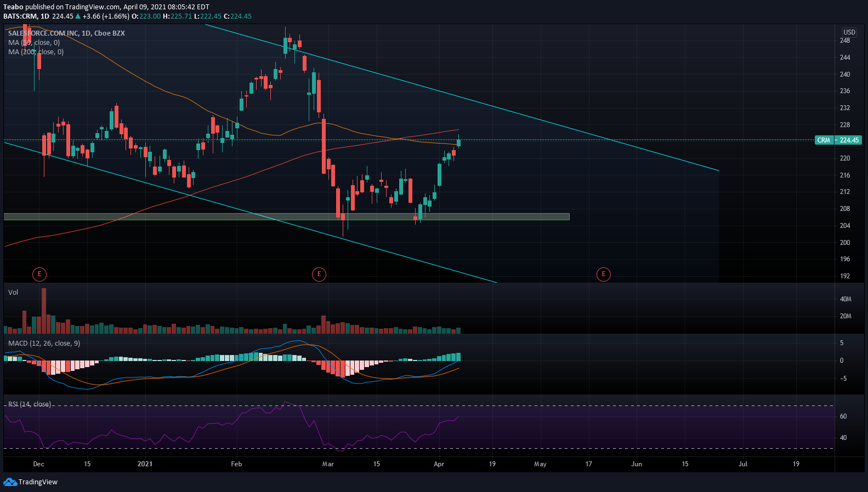Click the Dec date axis label
868x492 pixels.
pyautogui.click(x=38, y=464)
